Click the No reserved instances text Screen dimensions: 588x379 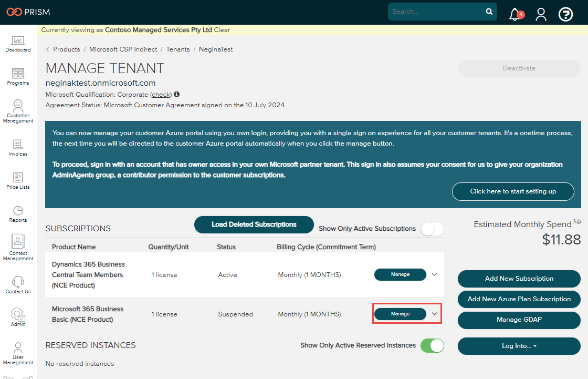click(x=80, y=364)
